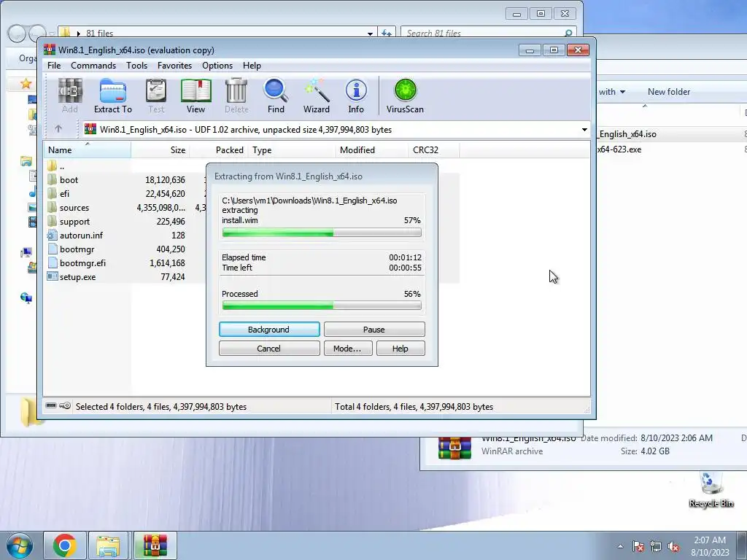The width and height of the screenshot is (747, 560).
Task: Click the size value 1,614,168
Action: pyautogui.click(x=167, y=262)
